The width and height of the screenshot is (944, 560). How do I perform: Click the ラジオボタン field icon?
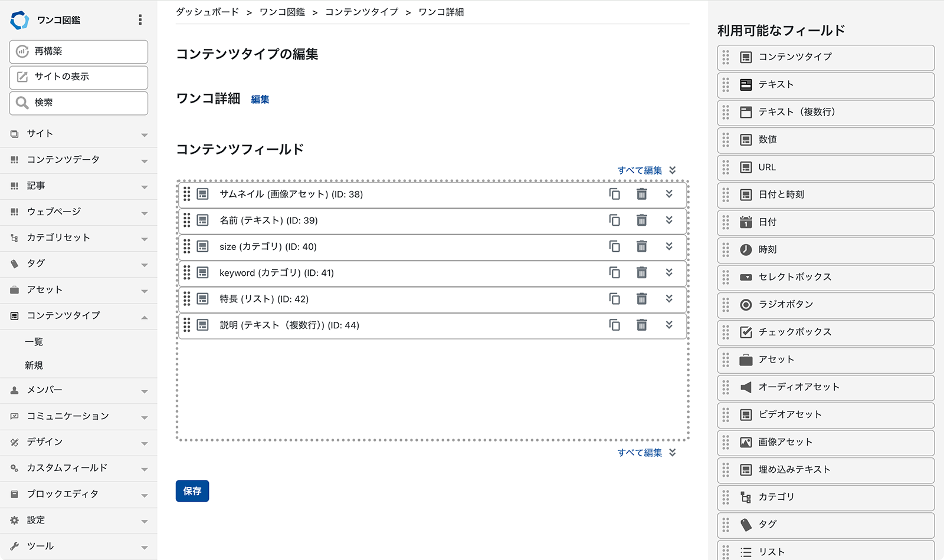(x=746, y=305)
